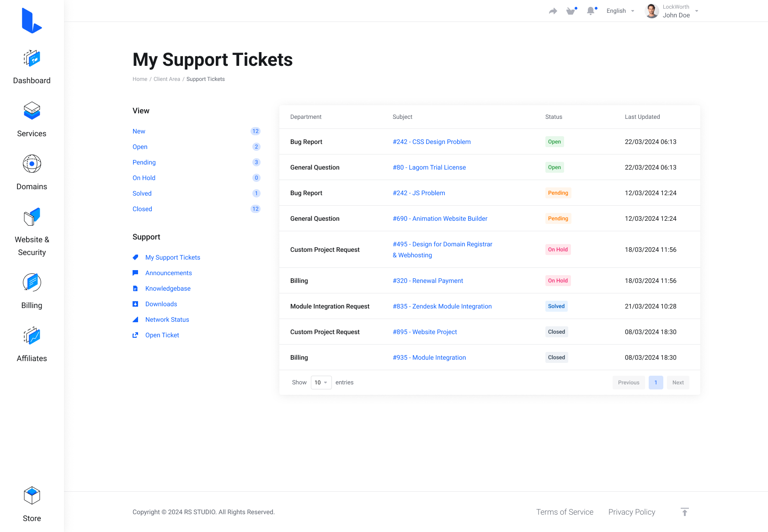Expand the John Doe account menu arrow
Viewport: 768px width, 532px height.
697,11
